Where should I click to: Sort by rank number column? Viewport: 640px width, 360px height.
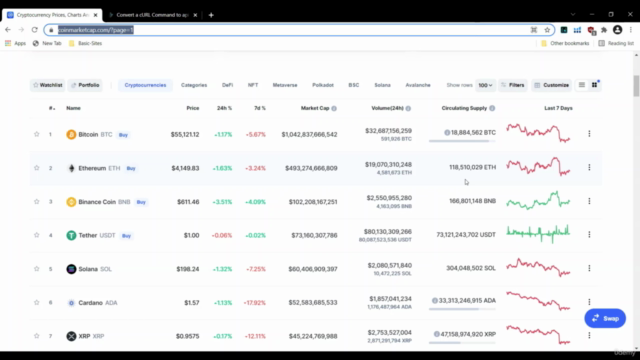[x=52, y=108]
